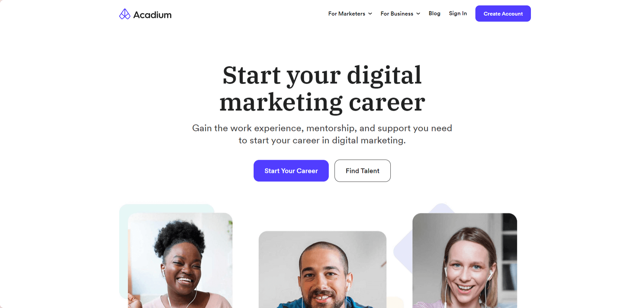644x308 pixels.
Task: Select the photo of the smiling woman on the right
Action: [x=465, y=260]
